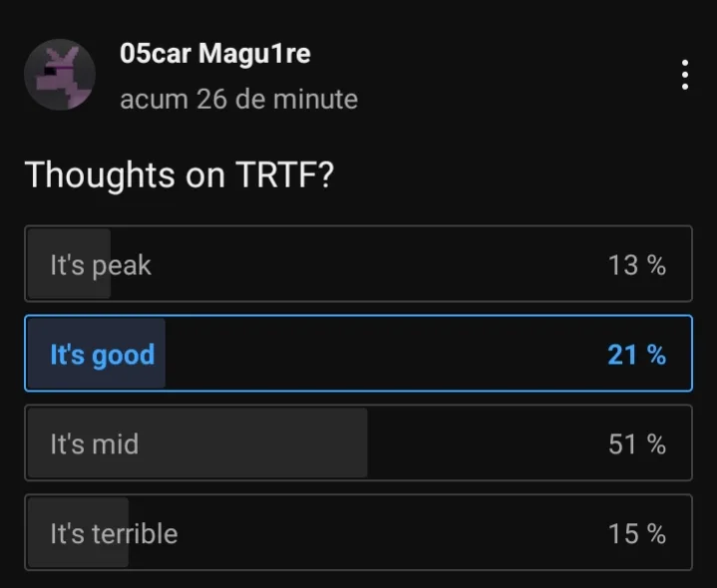717x588 pixels.
Task: Click the 13 % result of It's peak
Action: coord(637,265)
